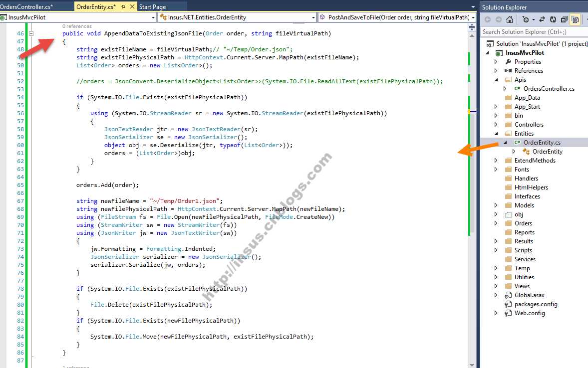Click the Apis folder icon

tap(508, 80)
